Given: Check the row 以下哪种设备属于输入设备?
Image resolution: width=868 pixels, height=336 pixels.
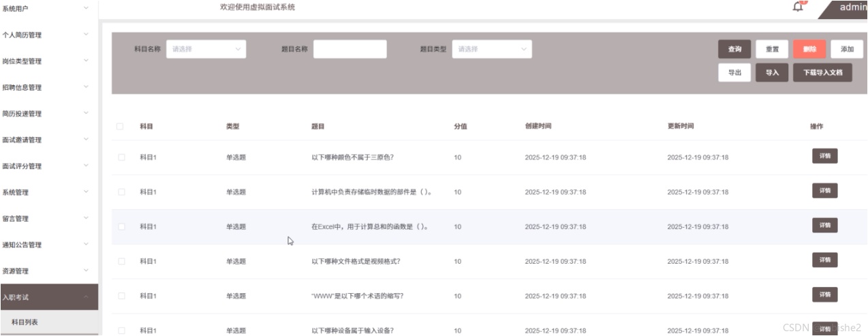Looking at the screenshot, I should pyautogui.click(x=121, y=331).
